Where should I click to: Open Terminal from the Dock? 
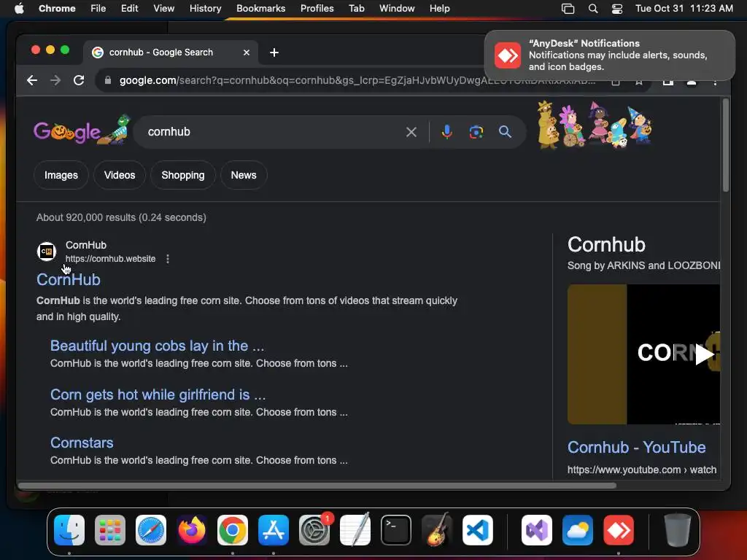click(396, 530)
